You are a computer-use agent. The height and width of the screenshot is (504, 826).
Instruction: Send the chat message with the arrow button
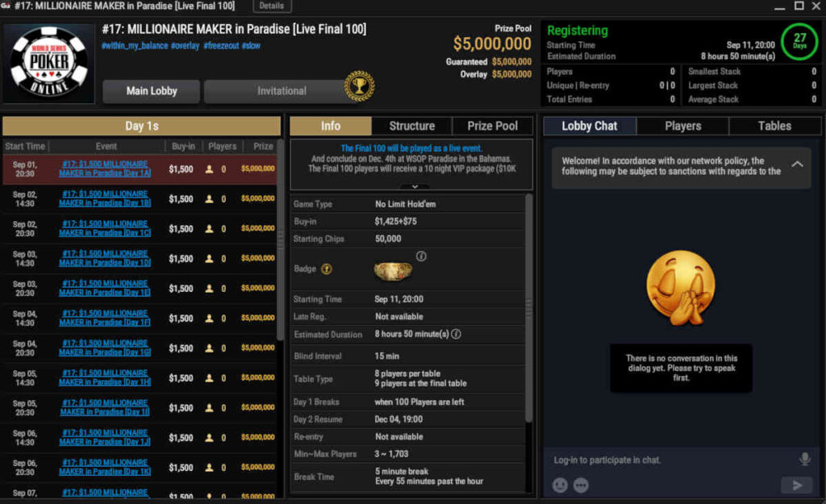click(797, 485)
